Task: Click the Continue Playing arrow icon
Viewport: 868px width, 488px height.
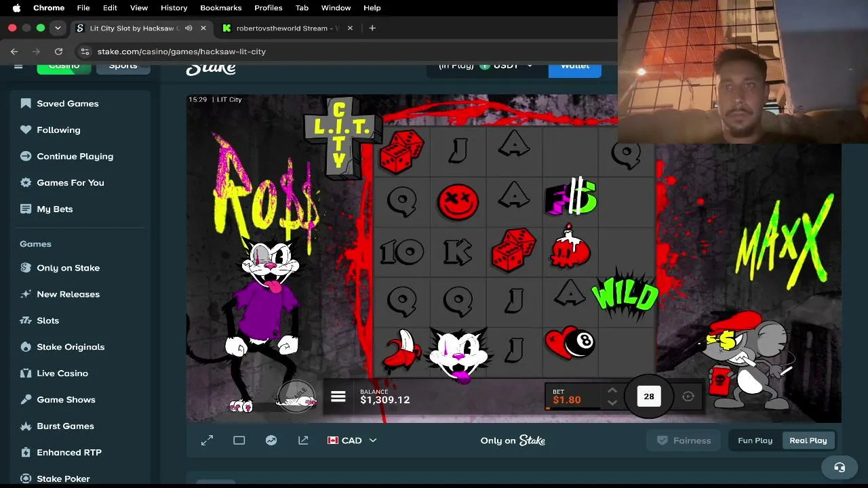Action: 26,157
